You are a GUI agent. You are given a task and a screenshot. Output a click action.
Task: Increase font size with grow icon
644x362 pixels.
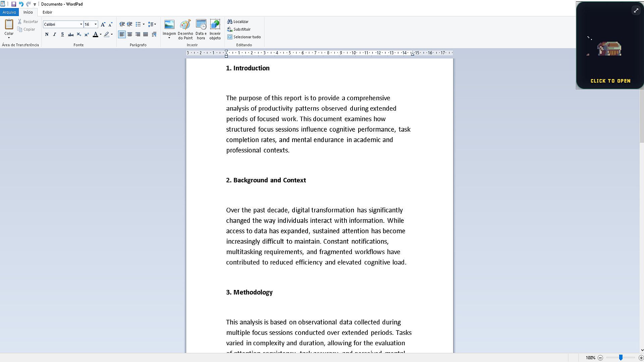(103, 24)
